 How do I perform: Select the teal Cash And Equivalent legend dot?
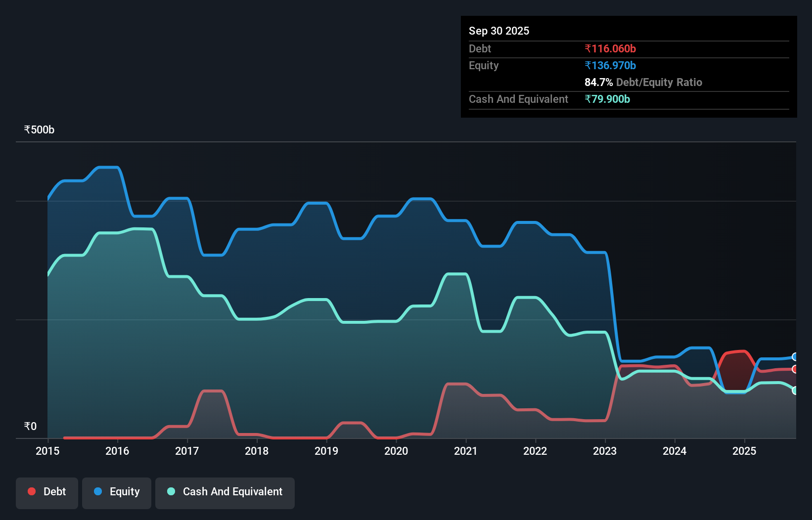pos(171,491)
